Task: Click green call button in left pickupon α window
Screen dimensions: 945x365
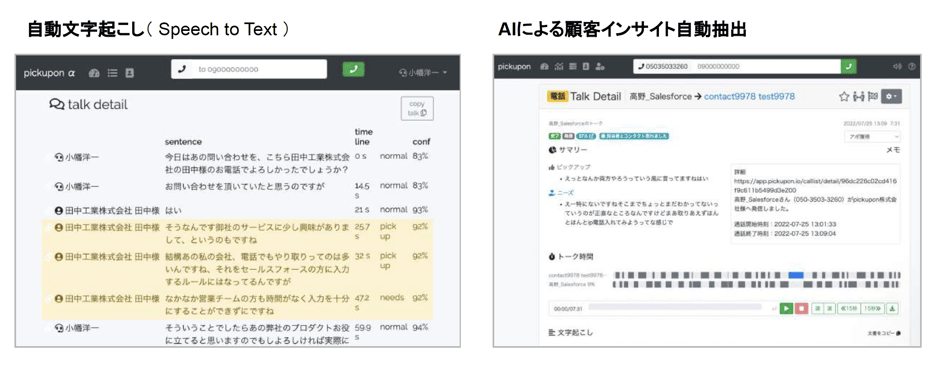Action: pyautogui.click(x=354, y=69)
